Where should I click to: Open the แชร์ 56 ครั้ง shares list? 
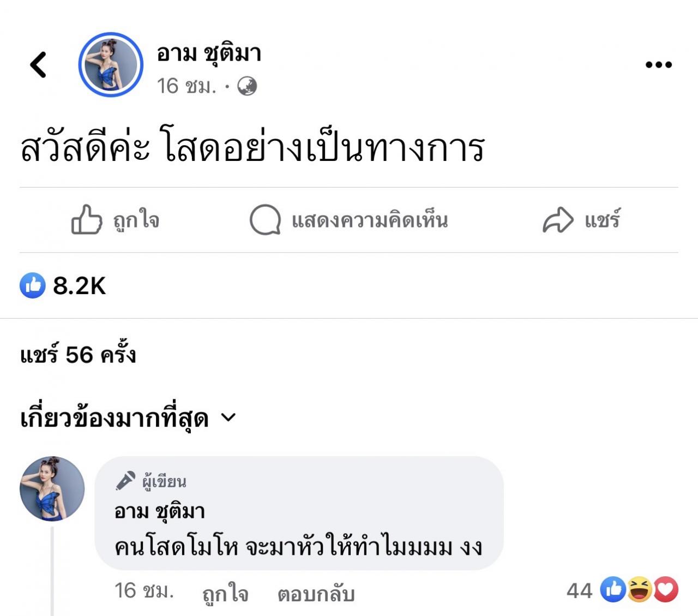pos(78,355)
